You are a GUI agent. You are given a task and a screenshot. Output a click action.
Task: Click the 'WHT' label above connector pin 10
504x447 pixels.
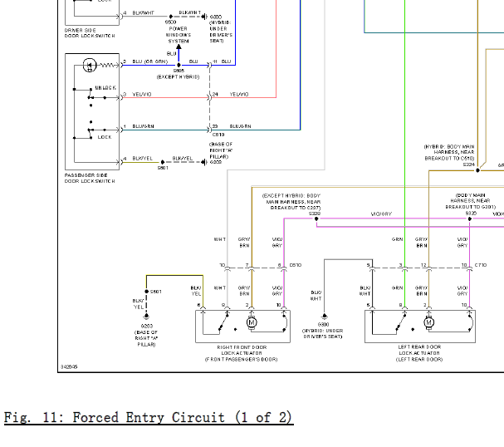point(220,239)
